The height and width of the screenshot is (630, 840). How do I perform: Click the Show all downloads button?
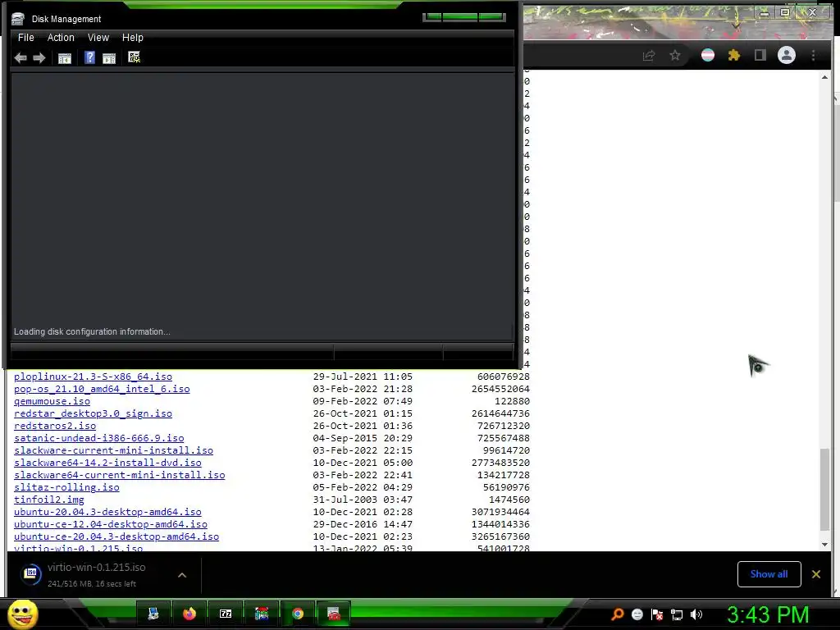[x=769, y=574]
